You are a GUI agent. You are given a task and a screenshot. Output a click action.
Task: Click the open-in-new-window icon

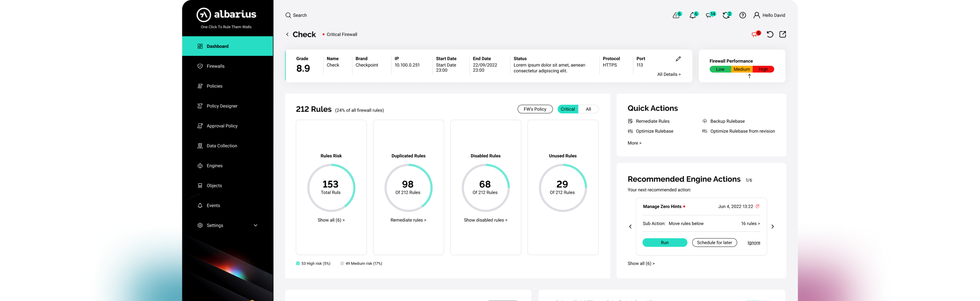[783, 34]
